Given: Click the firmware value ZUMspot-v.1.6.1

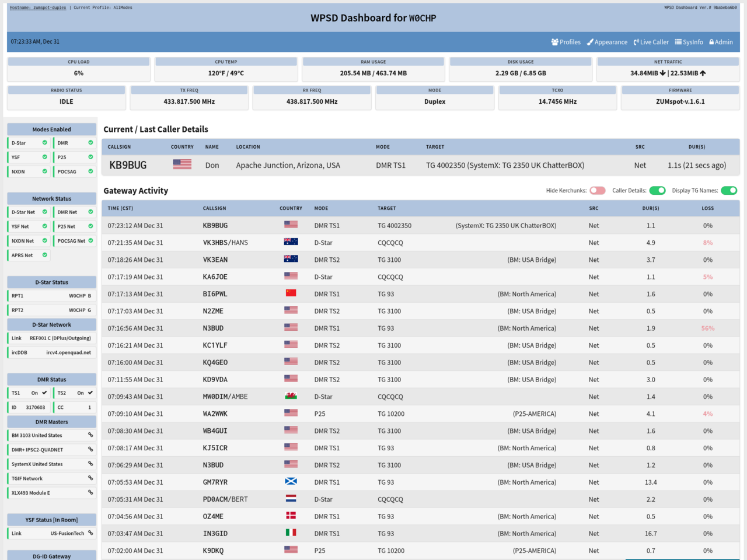Looking at the screenshot, I should tap(680, 101).
